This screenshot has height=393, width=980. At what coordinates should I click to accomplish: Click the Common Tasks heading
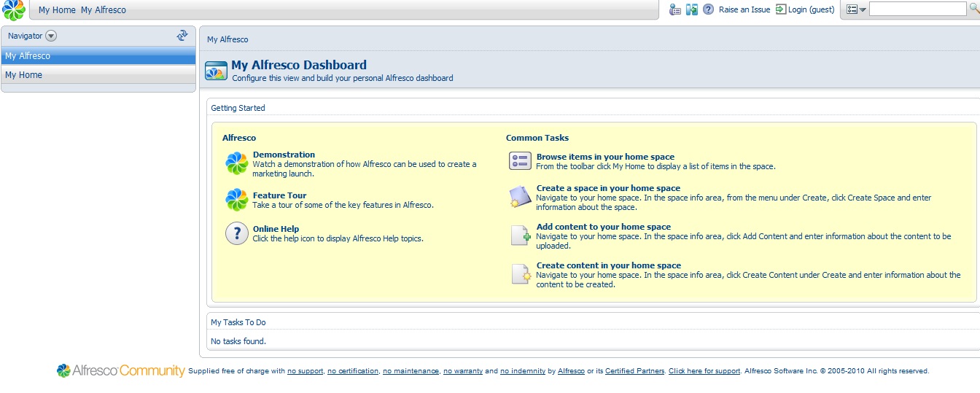[x=537, y=138]
